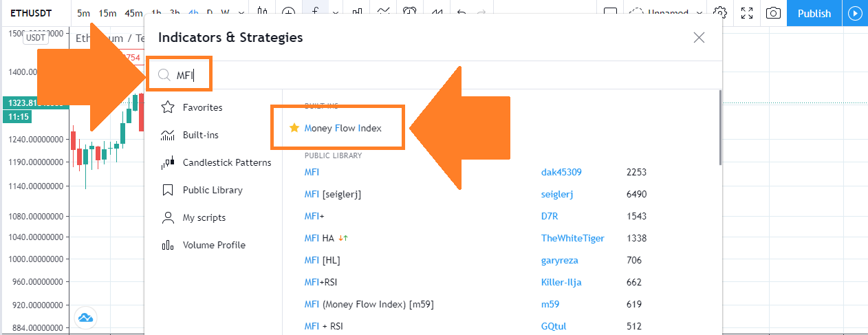Click the magnifier icon in the search field

(x=164, y=75)
